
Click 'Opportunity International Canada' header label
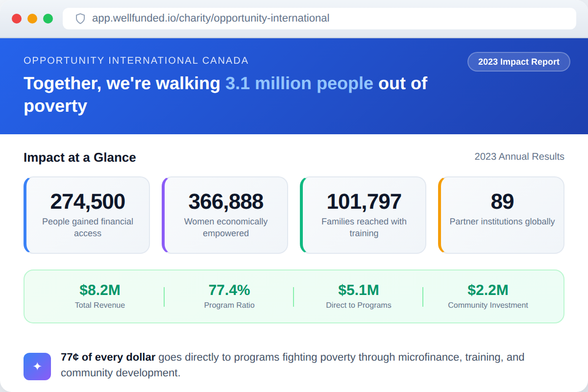pos(136,61)
